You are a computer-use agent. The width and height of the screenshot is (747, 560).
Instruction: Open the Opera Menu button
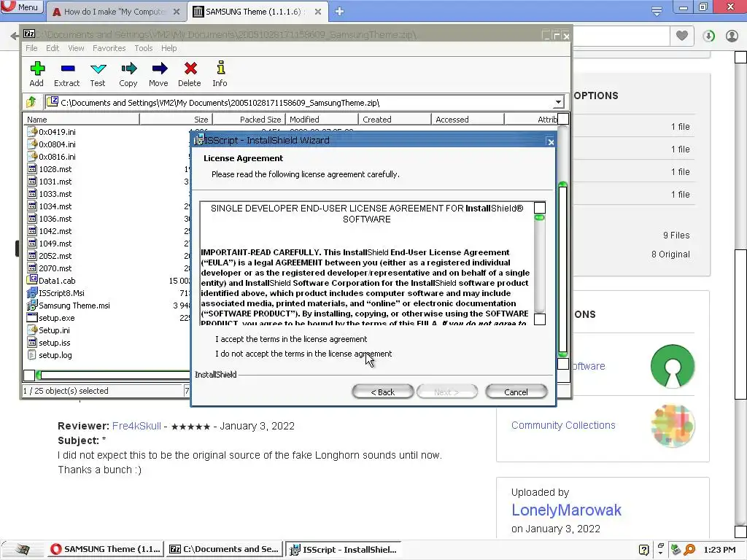[22, 7]
